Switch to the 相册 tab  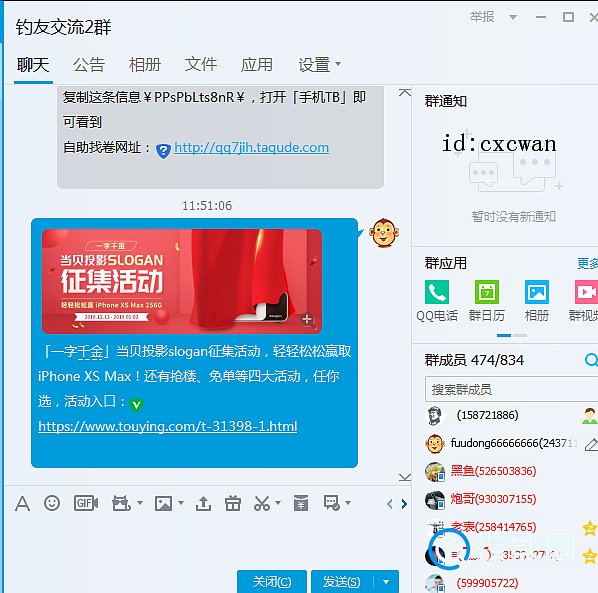(x=145, y=64)
